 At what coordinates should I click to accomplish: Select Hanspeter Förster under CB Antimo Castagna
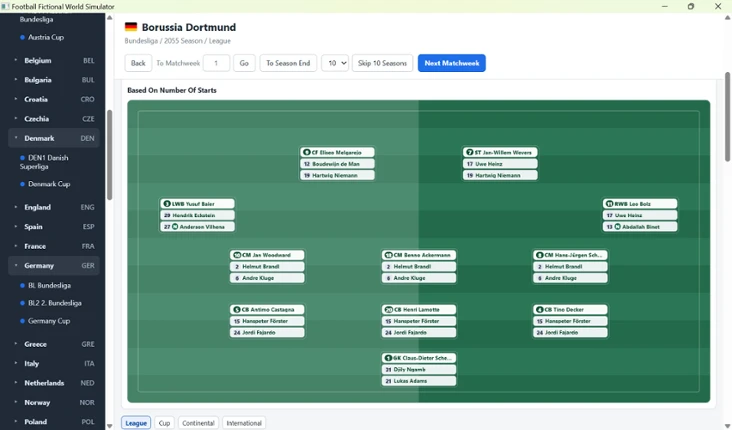[x=267, y=321]
